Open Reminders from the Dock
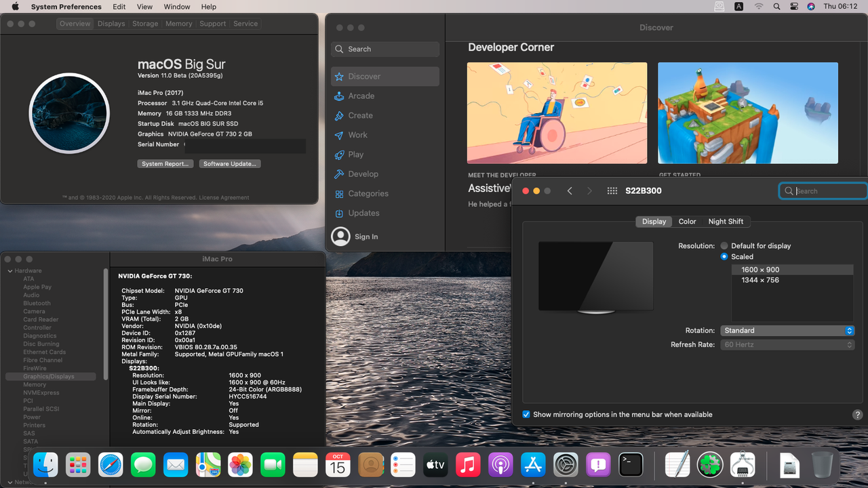 [403, 465]
